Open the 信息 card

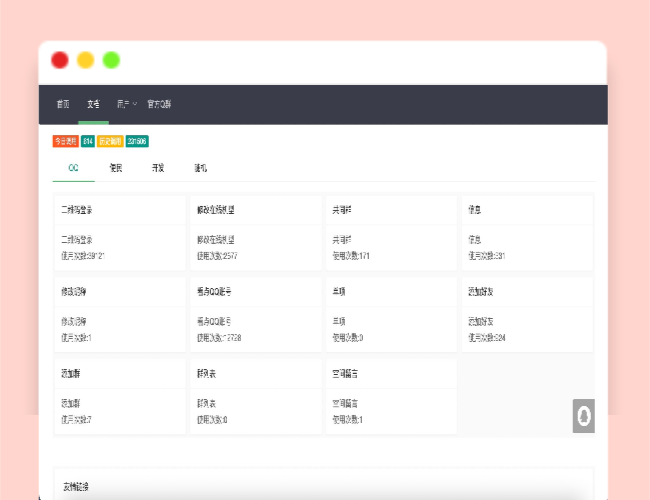(x=526, y=231)
